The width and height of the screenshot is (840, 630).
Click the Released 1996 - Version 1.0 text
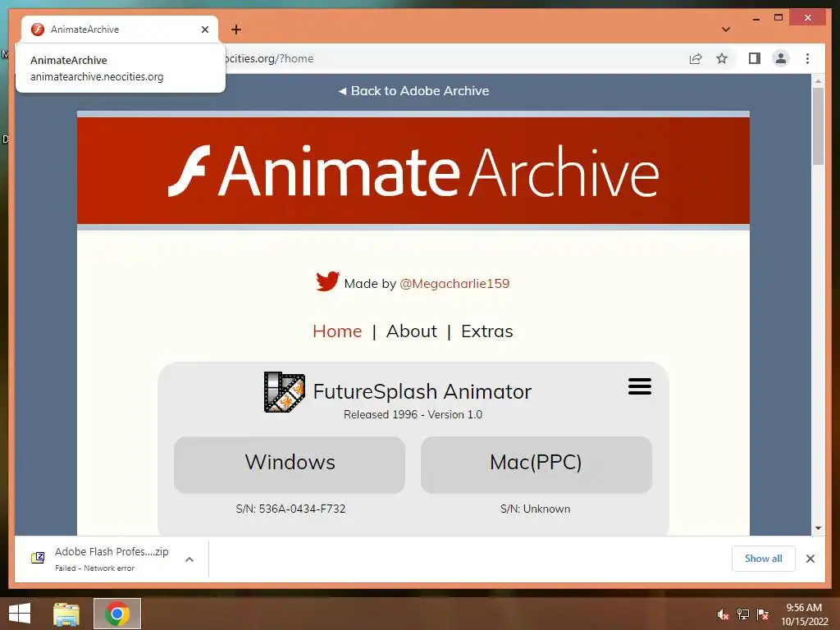[x=413, y=414]
